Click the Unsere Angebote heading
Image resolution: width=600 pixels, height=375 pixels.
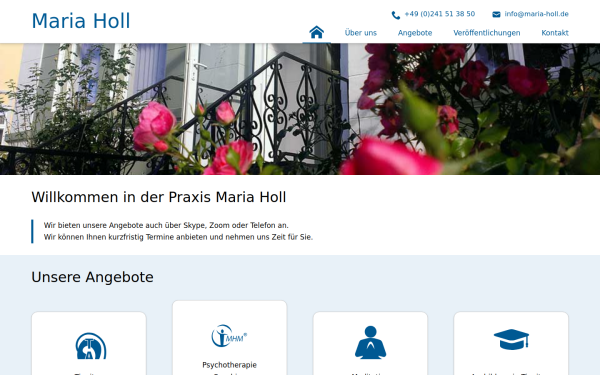92,277
